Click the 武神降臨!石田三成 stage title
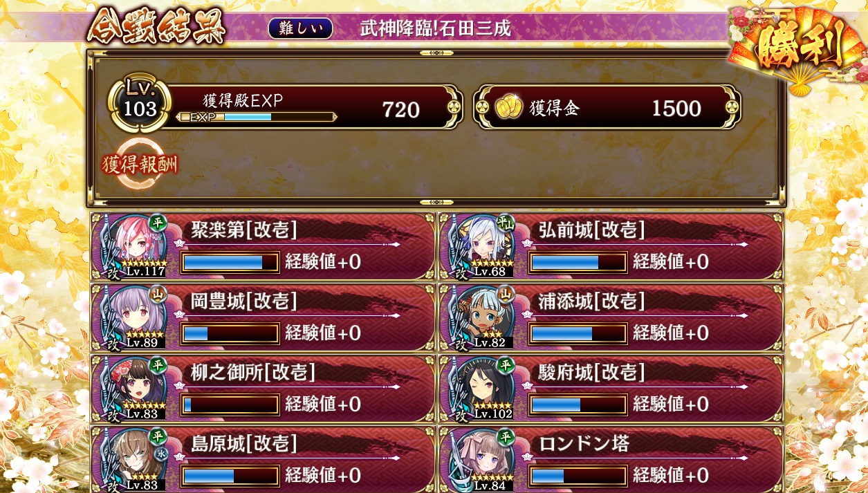This screenshot has height=493, width=868. pos(436,29)
